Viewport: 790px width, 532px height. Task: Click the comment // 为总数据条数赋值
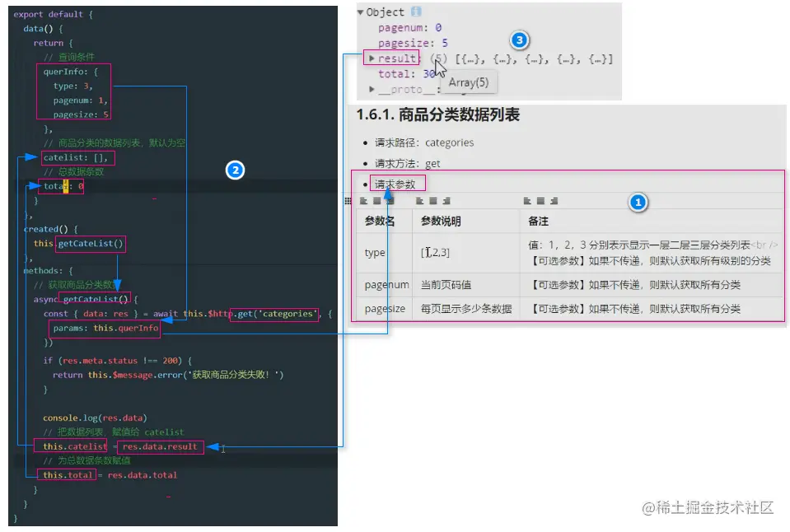coord(86,461)
